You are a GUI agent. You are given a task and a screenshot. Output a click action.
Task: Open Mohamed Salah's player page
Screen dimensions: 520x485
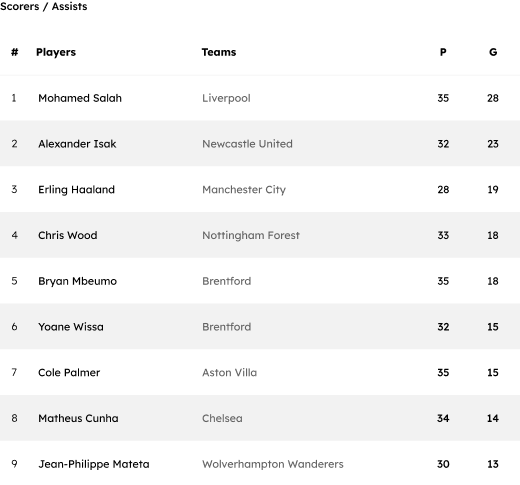(80, 98)
